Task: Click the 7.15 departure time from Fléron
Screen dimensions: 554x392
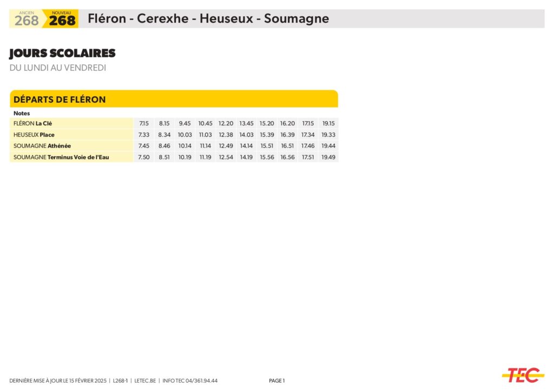Action: click(144, 123)
